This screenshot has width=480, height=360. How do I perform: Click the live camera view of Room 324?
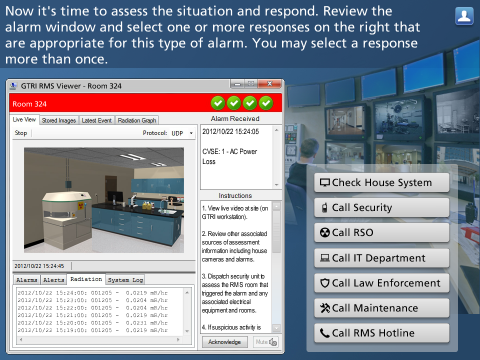[x=104, y=200]
